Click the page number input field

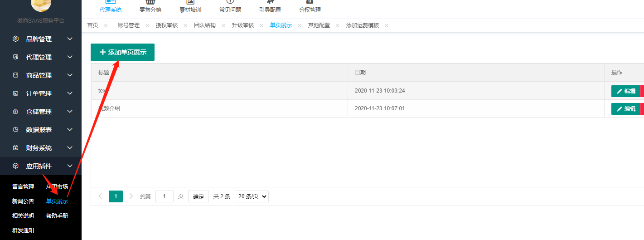[164, 196]
